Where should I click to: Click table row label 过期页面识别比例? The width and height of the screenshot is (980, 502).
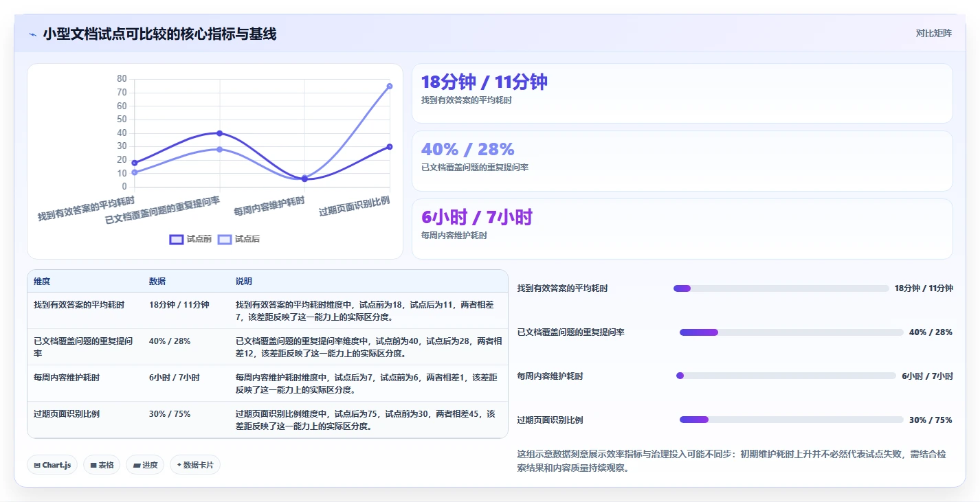(67, 413)
